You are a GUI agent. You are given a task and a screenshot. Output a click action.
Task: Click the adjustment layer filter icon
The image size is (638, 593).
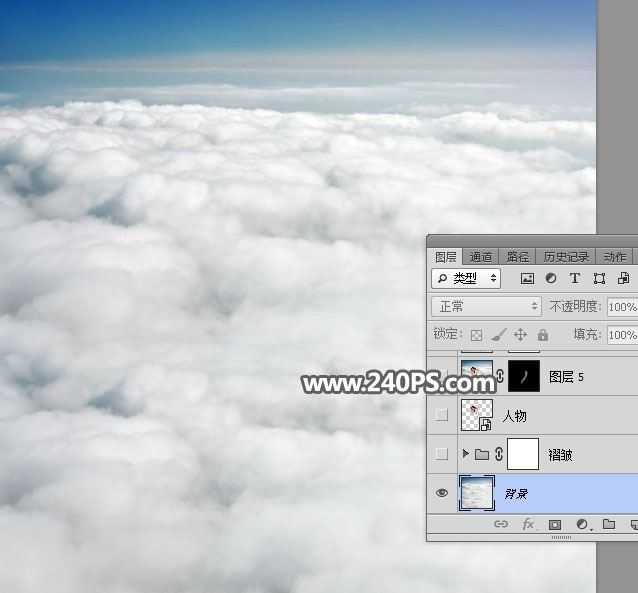pyautogui.click(x=551, y=279)
